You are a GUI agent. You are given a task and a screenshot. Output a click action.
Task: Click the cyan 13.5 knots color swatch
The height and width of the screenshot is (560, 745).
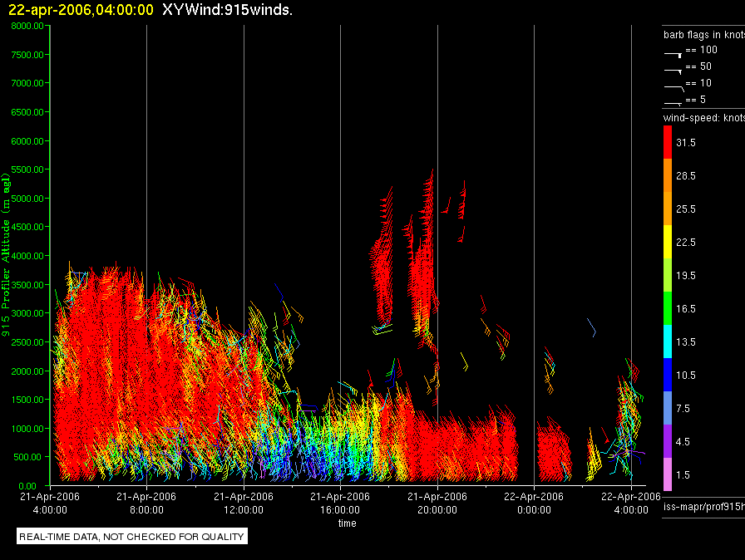(668, 341)
